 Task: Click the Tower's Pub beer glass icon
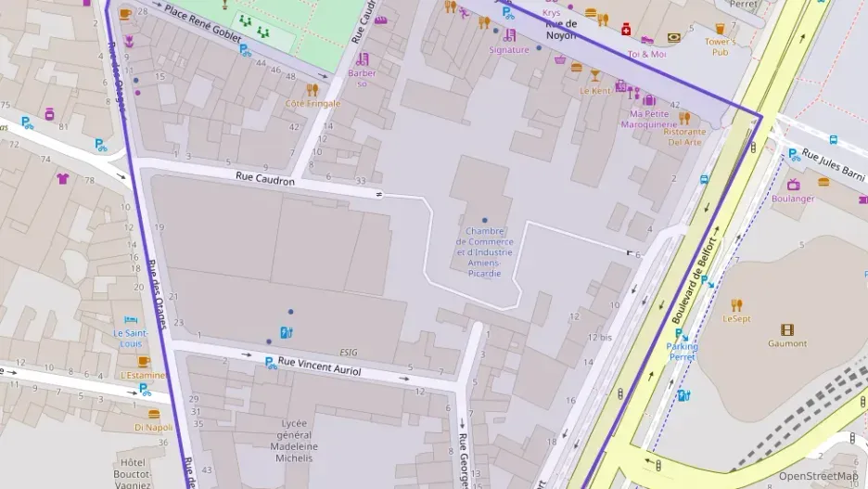pyautogui.click(x=720, y=29)
